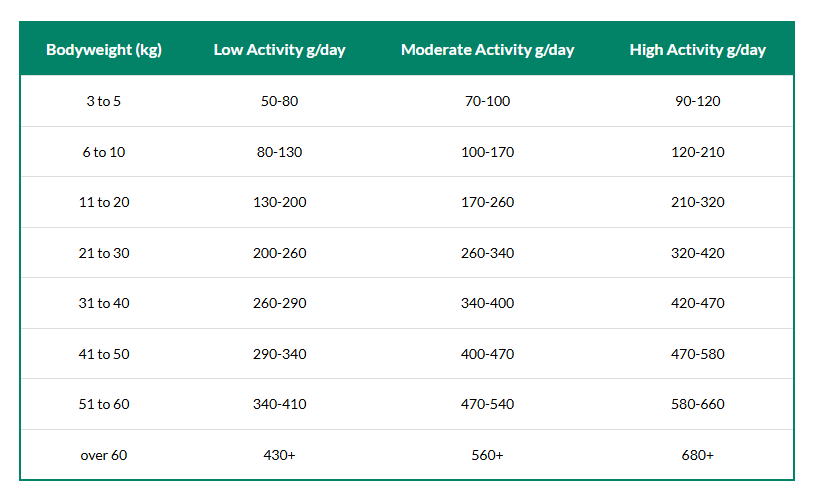Select the 41 to 50 bodyweight cell
The width and height of the screenshot is (816, 494).
pyautogui.click(x=104, y=354)
